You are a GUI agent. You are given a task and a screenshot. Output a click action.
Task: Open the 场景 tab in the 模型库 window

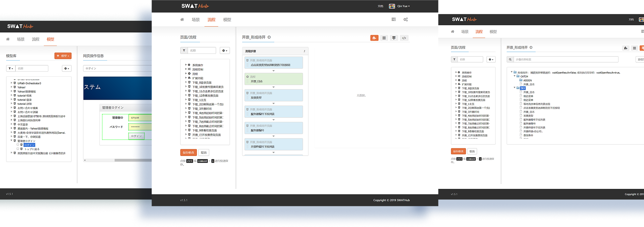(x=21, y=39)
